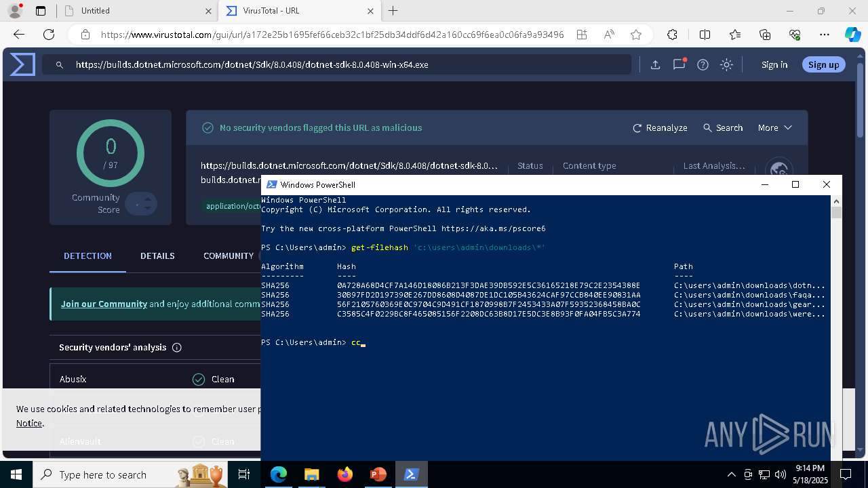Open the Action Center notifications

tap(846, 474)
